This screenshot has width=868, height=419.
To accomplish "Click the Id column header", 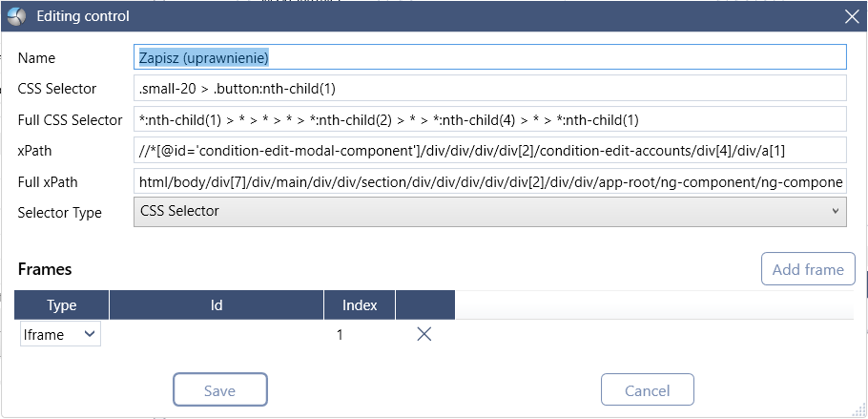I will pos(217,304).
